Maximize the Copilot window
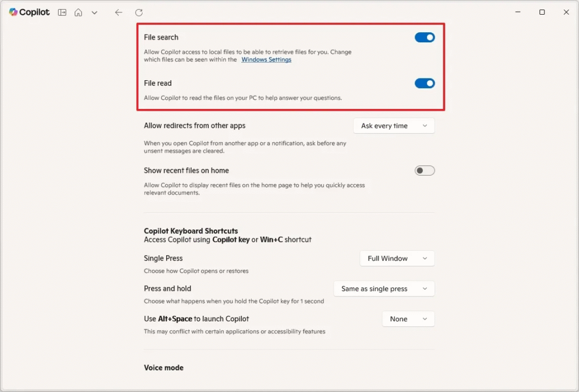The image size is (579, 392). point(542,12)
